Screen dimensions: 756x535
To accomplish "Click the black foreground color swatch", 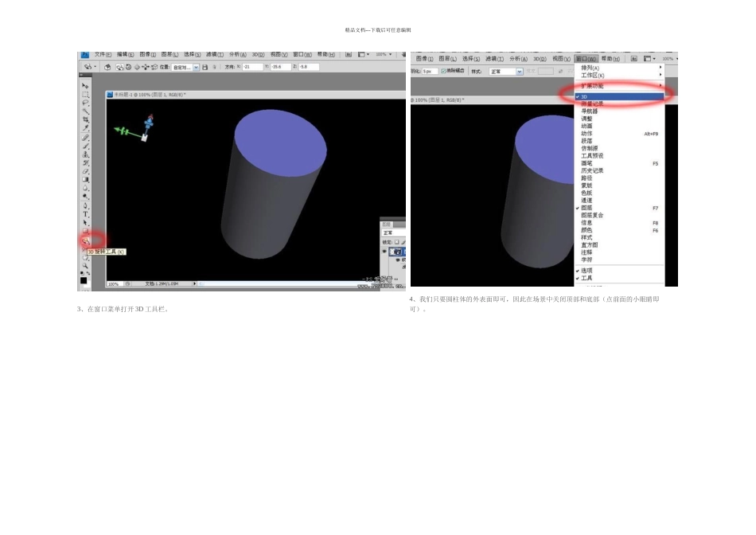I will 84,280.
